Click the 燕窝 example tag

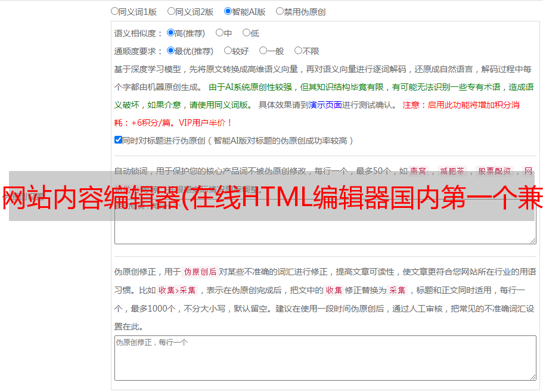(418, 171)
